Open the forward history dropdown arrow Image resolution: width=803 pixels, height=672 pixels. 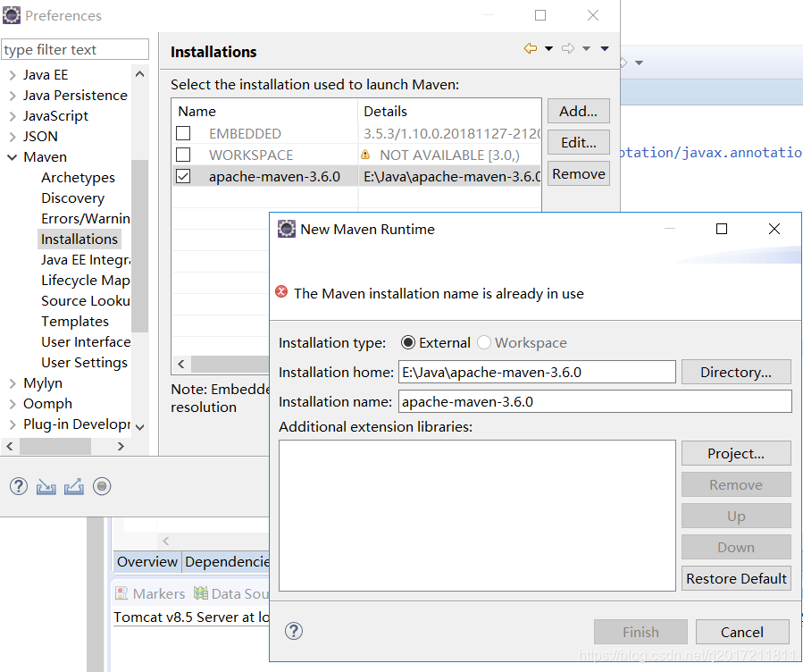tap(586, 48)
